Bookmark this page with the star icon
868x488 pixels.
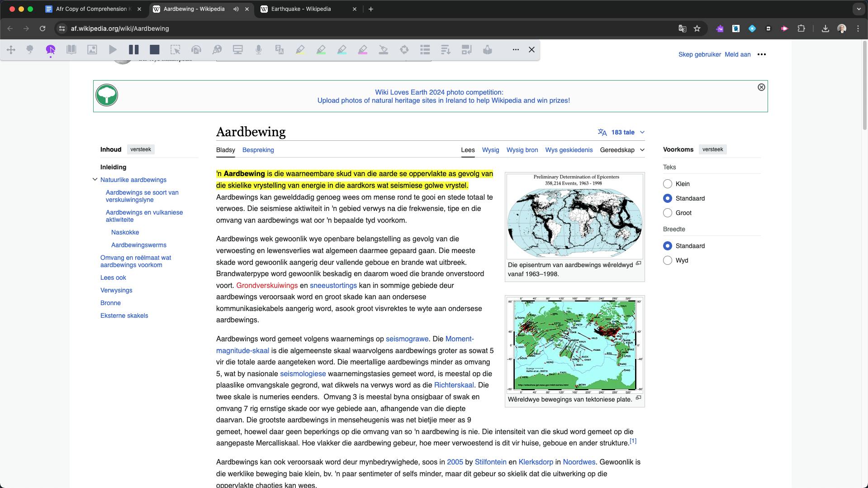[697, 29]
